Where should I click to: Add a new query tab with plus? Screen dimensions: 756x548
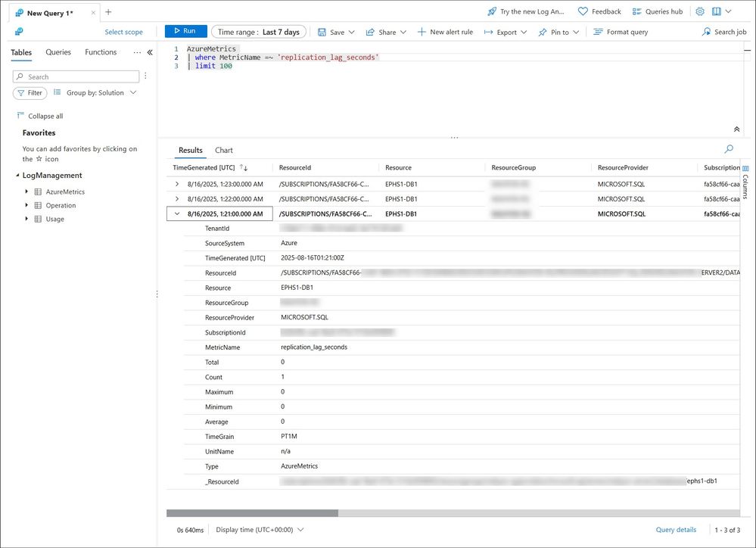[108, 12]
